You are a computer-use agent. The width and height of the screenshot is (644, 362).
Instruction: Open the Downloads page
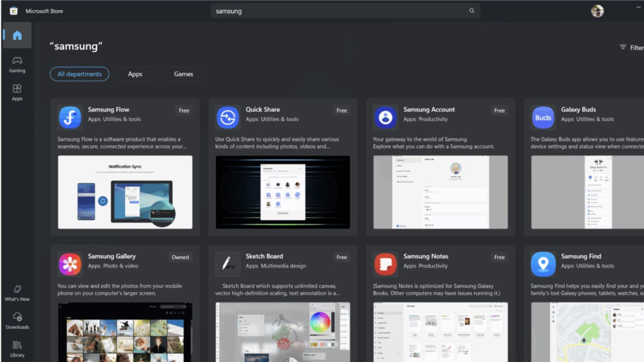click(x=17, y=321)
